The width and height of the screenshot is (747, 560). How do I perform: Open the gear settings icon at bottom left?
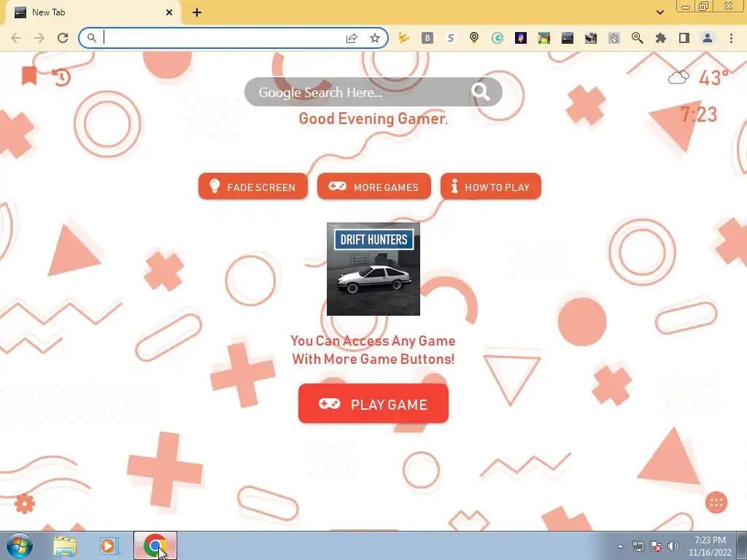tap(25, 503)
